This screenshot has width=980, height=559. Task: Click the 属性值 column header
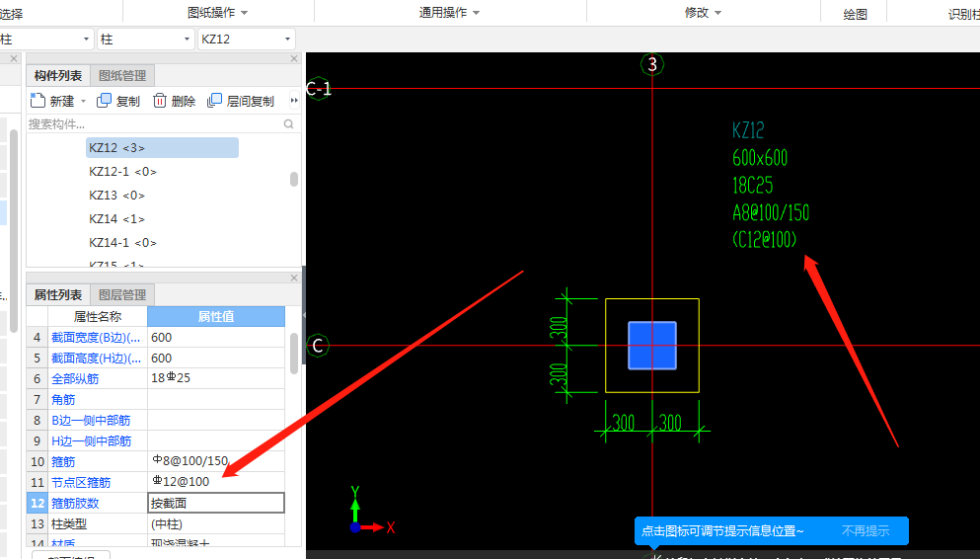click(x=216, y=316)
